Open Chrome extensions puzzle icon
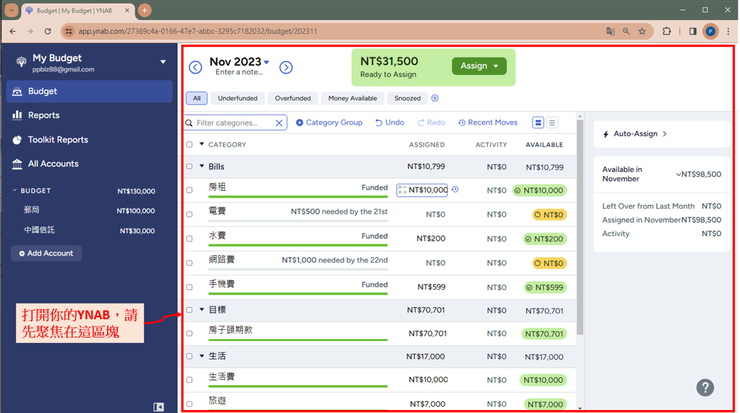Screen dimensions: 740x413 (x=666, y=31)
